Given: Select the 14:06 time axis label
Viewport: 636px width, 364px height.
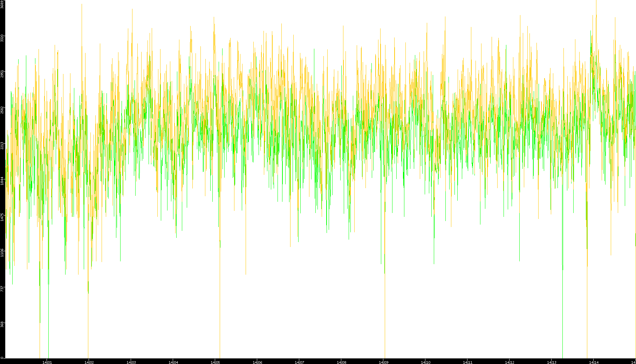Looking at the screenshot, I should point(257,362).
